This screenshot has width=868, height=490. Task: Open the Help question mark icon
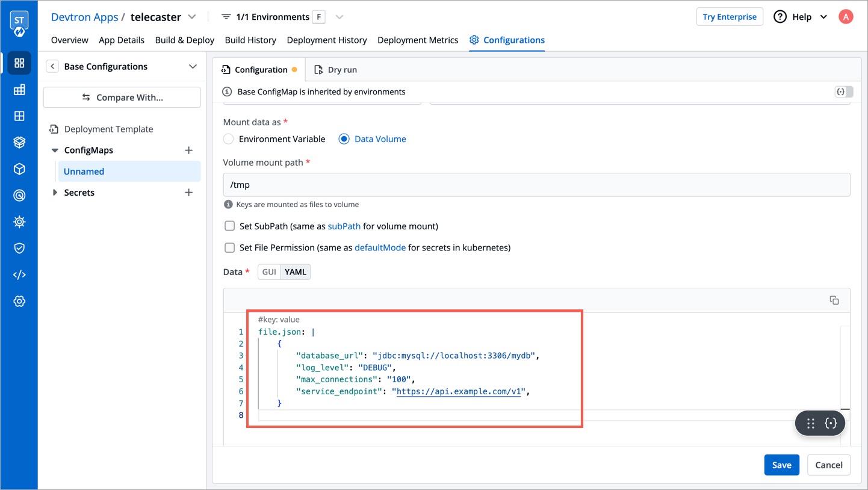pyautogui.click(x=780, y=17)
